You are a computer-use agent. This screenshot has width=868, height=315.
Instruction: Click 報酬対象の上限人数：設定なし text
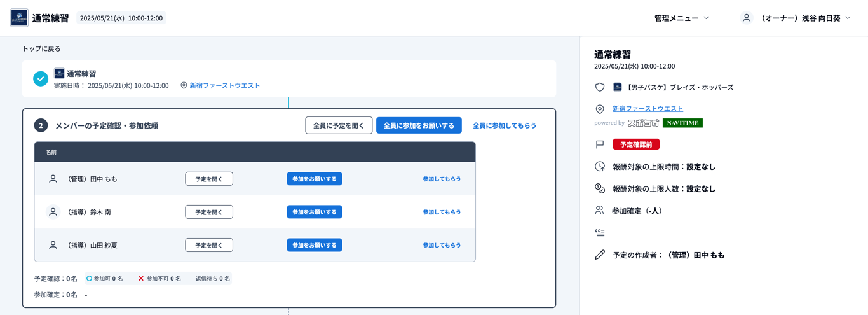pyautogui.click(x=664, y=188)
